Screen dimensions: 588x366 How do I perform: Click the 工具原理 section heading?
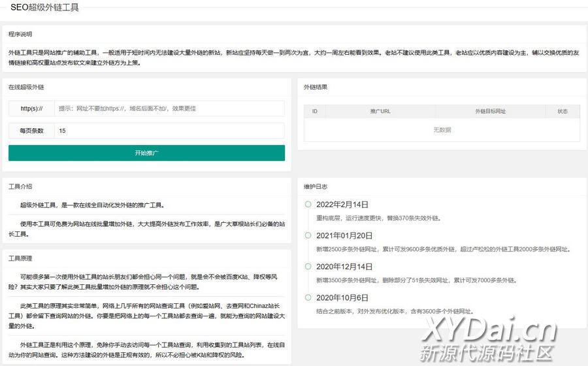(20, 258)
